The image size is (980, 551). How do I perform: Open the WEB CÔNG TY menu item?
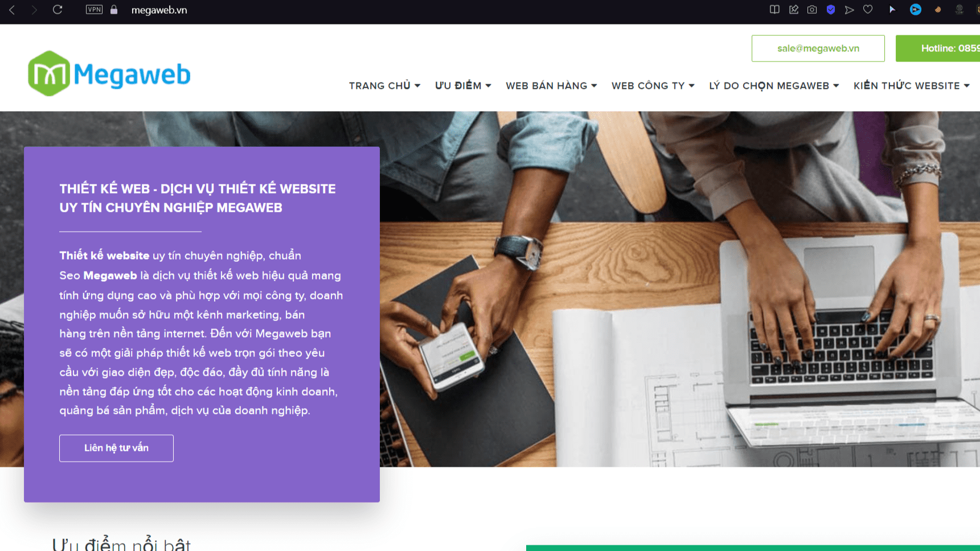tap(653, 85)
